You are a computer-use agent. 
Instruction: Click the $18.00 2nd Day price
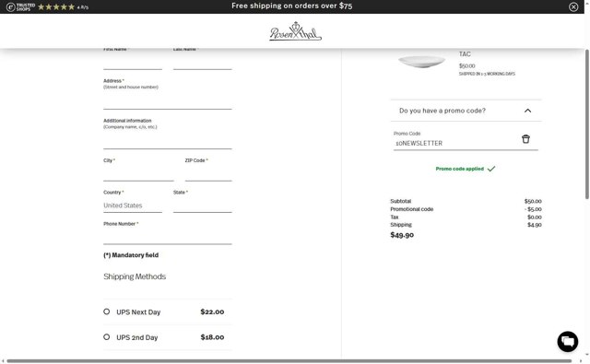[212, 337]
